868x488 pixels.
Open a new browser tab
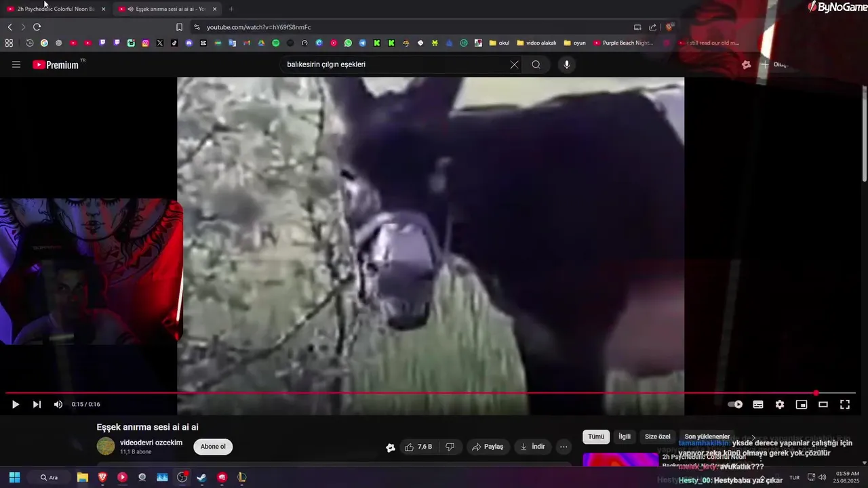[x=231, y=9]
